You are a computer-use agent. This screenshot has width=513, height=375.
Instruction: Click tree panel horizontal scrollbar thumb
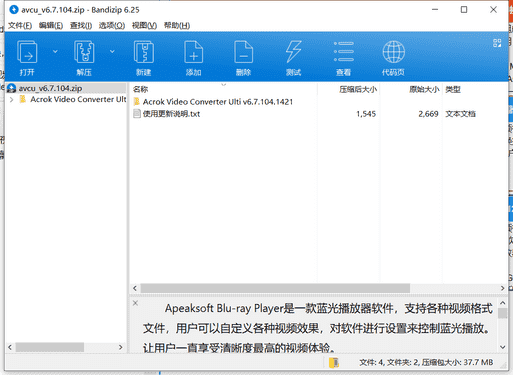(50, 347)
